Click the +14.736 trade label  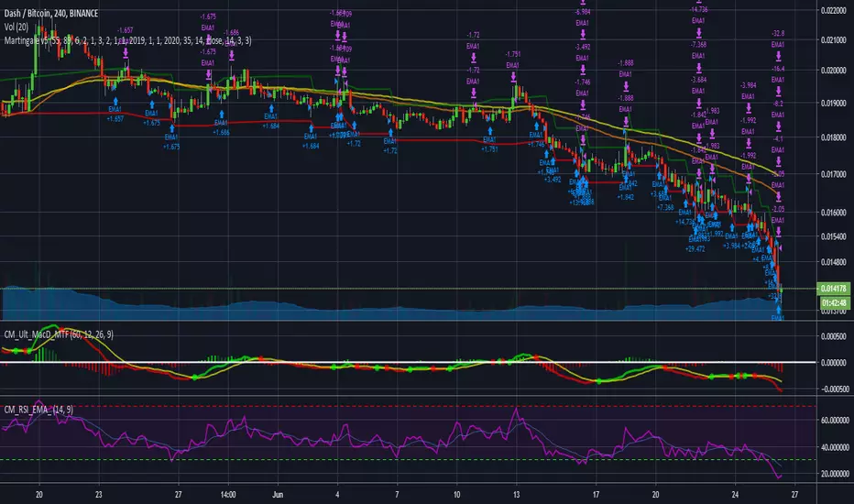[x=685, y=222]
